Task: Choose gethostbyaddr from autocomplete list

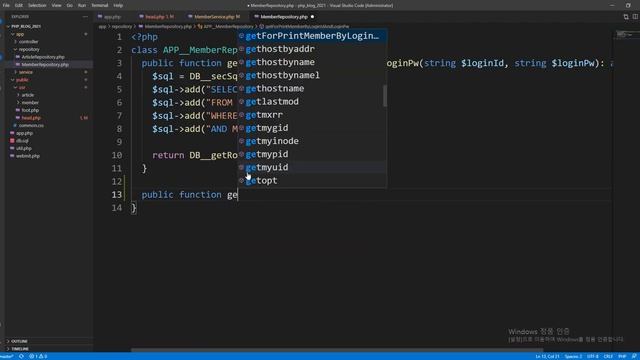Action: tap(312, 49)
